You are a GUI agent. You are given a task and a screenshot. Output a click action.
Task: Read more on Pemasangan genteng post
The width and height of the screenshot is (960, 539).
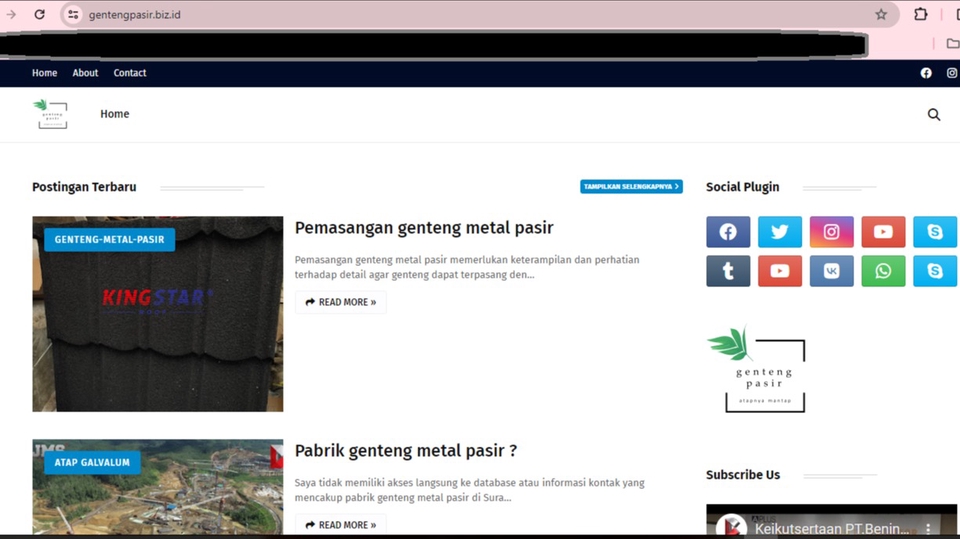340,302
